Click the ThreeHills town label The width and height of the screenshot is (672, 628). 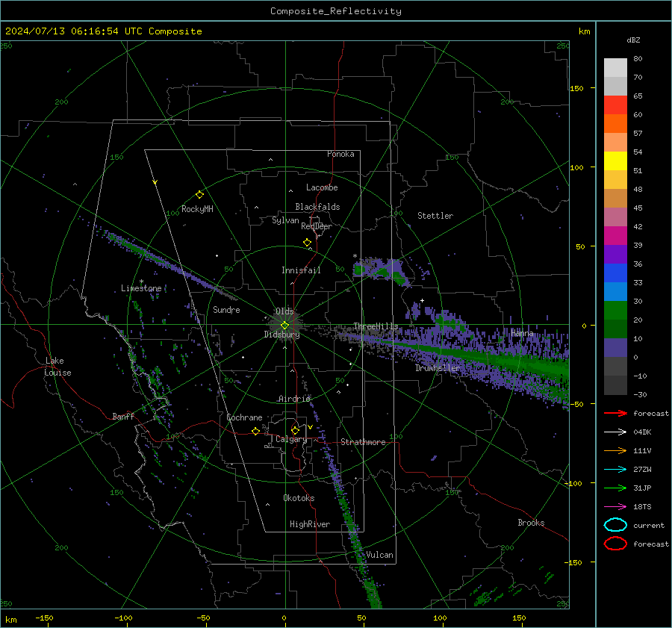tap(376, 326)
